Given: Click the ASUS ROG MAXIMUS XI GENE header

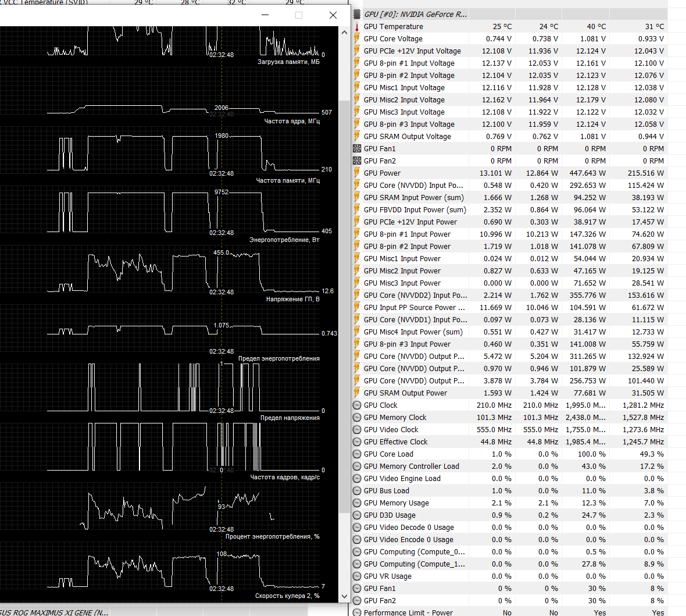Looking at the screenshot, I should (x=53, y=612).
